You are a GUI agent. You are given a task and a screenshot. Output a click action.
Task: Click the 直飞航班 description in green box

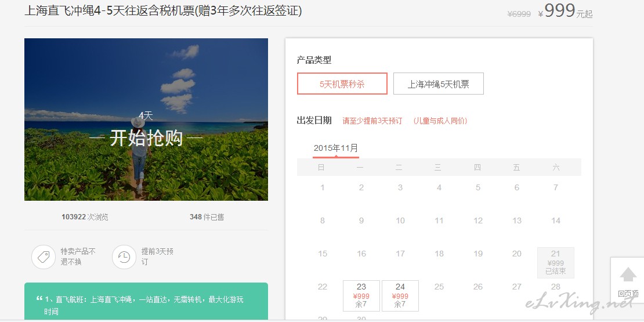[x=144, y=305]
